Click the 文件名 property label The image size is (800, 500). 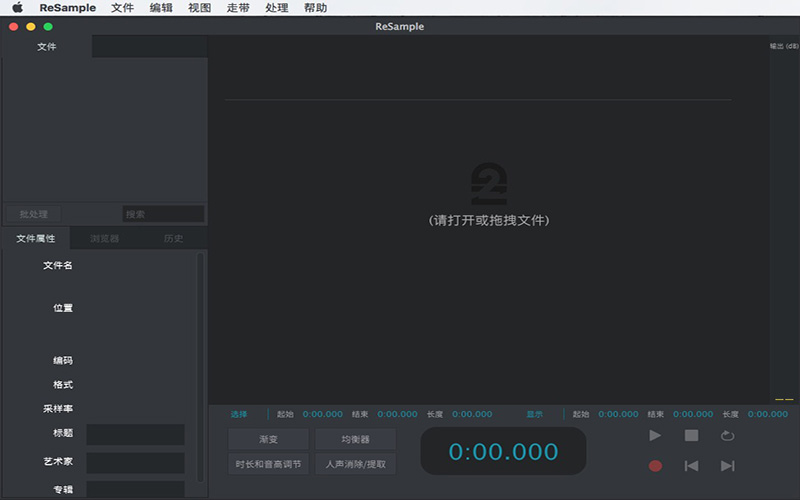tap(58, 265)
